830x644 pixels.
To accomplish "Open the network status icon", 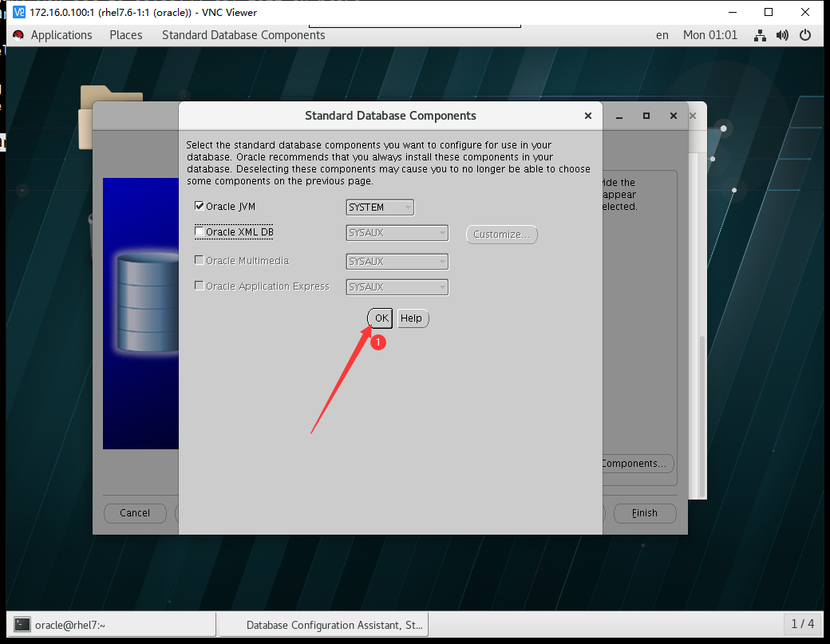I will [x=760, y=35].
